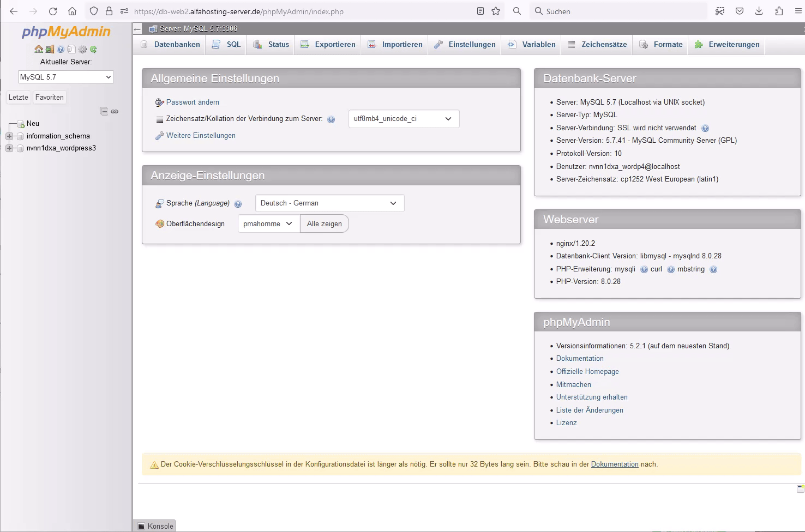Click help icon beside Sprache (Language)
This screenshot has height=532, width=805.
(238, 204)
